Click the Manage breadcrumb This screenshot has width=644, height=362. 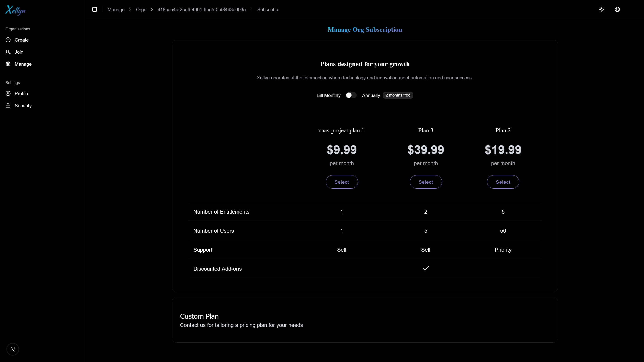click(116, 9)
